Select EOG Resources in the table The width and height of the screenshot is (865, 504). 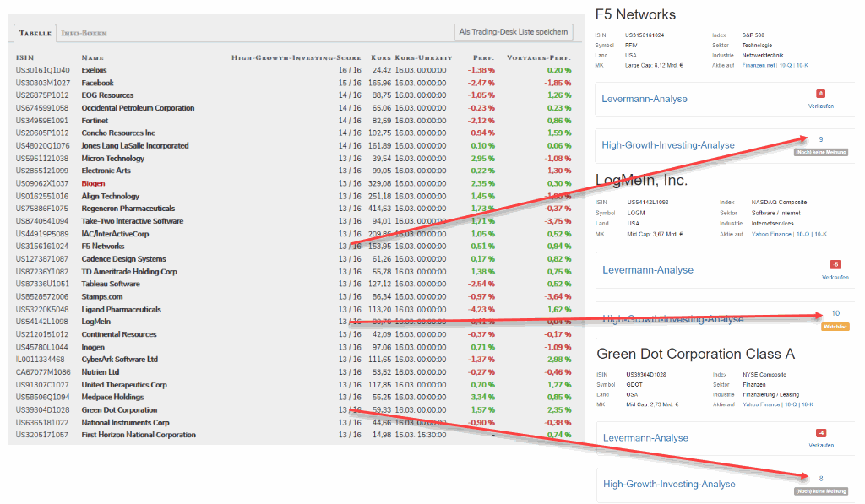[x=107, y=95]
